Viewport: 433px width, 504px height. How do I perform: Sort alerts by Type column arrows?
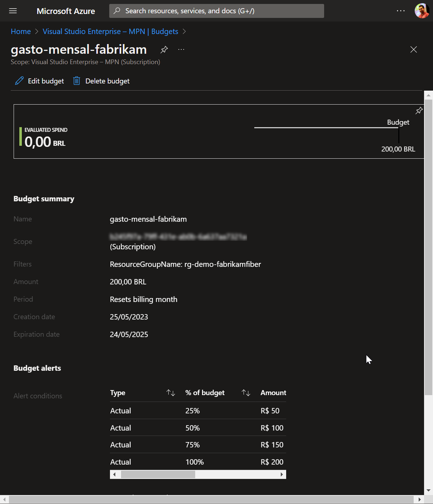pyautogui.click(x=171, y=393)
